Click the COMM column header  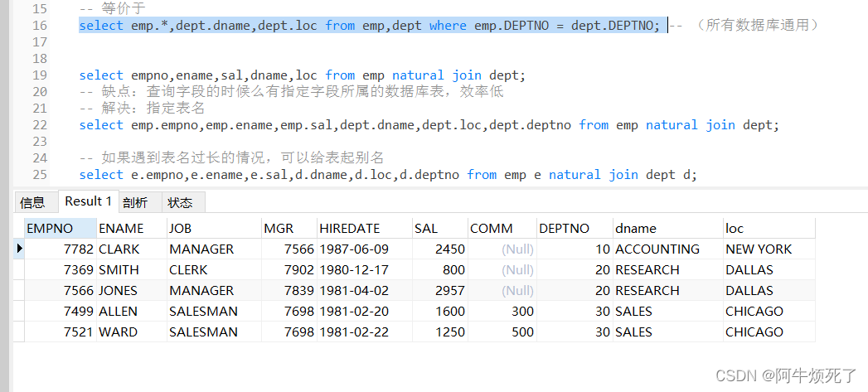click(502, 228)
